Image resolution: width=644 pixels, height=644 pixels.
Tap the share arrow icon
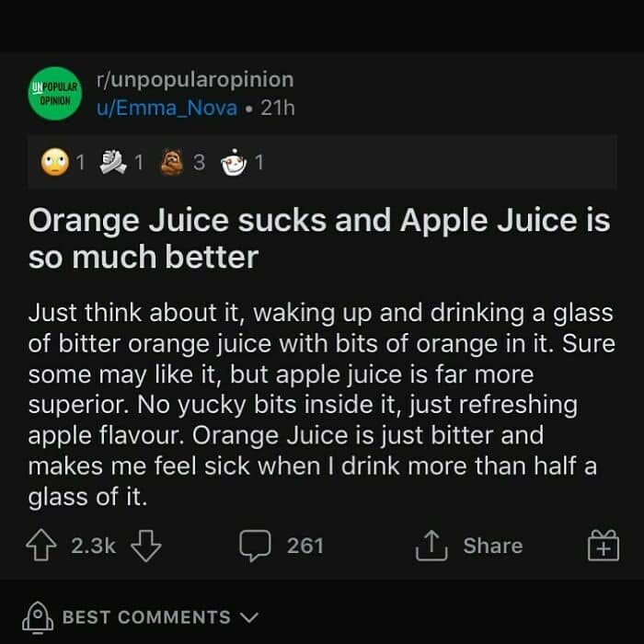[431, 546]
